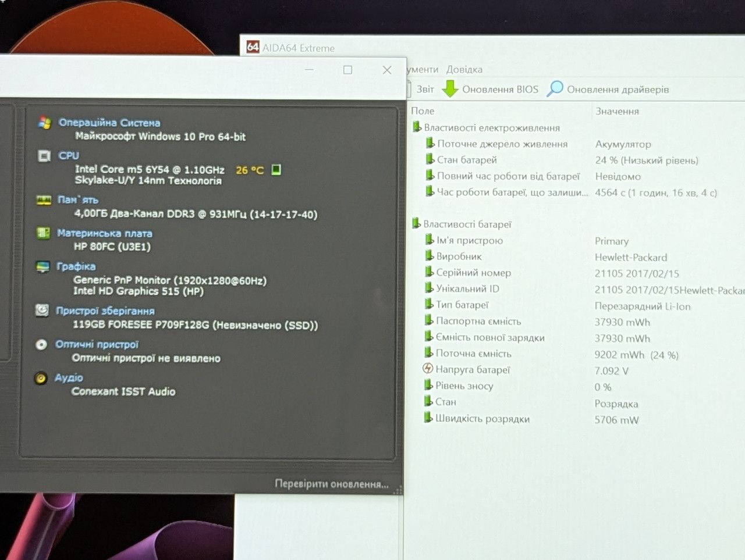Click the icon beside Рівень зносу
Screen dimensions: 745x560
pos(429,385)
